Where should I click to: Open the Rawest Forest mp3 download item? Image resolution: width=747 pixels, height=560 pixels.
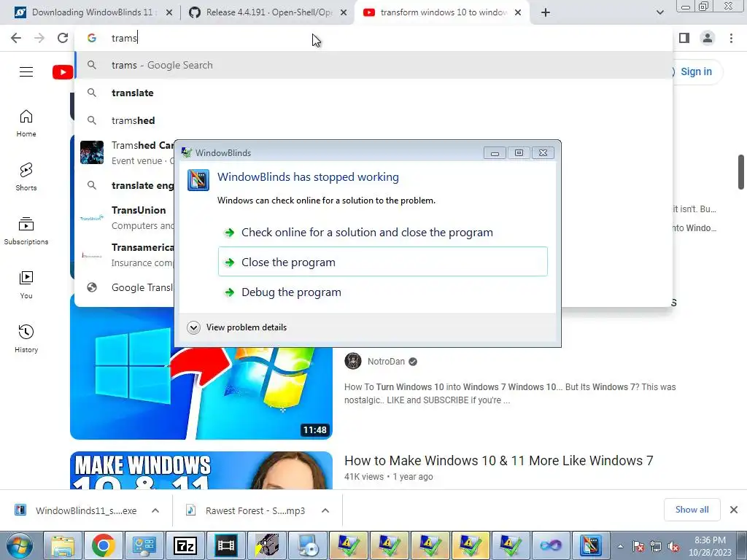[x=245, y=510]
